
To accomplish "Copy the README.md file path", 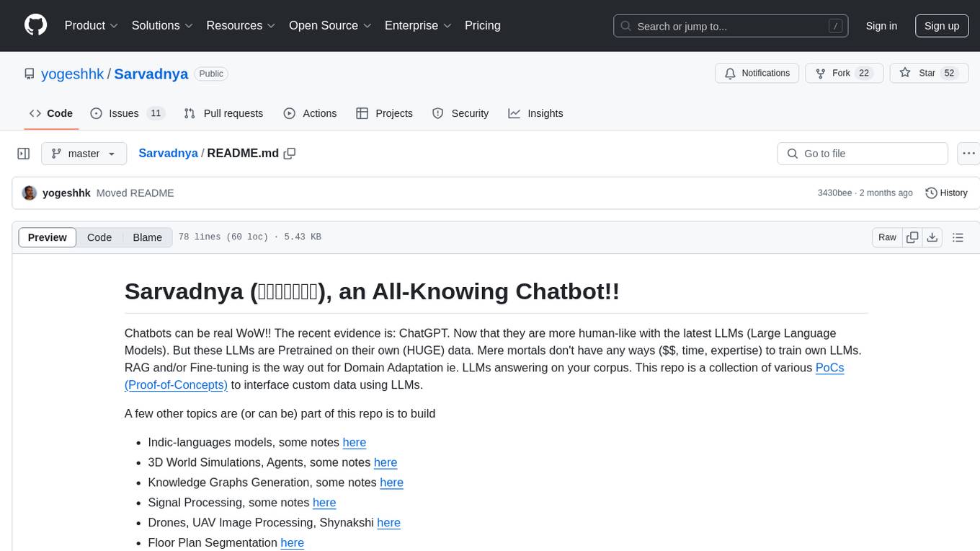I will tap(290, 154).
